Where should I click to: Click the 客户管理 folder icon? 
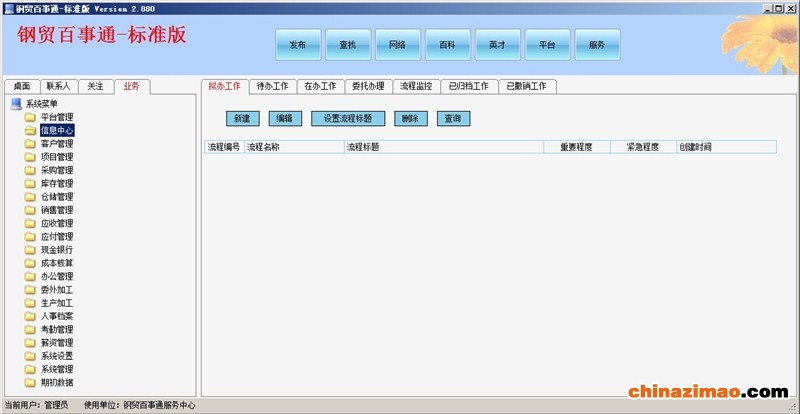point(31,144)
